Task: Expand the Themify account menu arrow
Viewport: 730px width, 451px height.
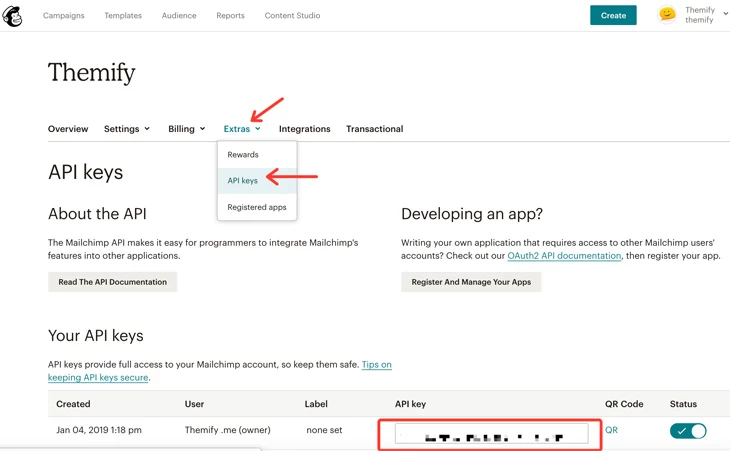Action: coord(725,14)
